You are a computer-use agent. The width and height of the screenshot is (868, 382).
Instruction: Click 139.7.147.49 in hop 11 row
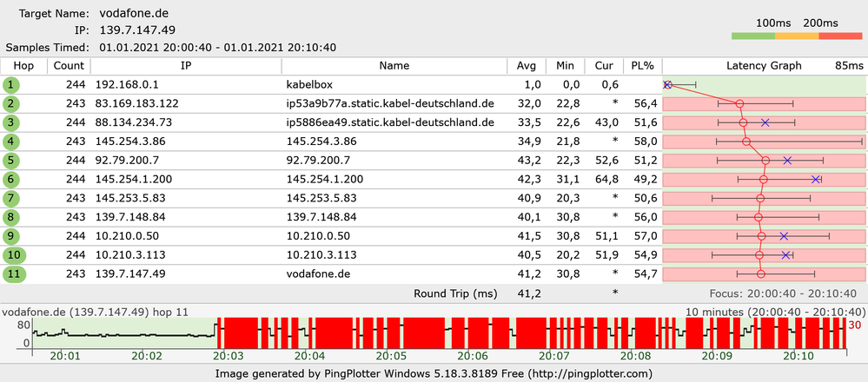coord(130,274)
